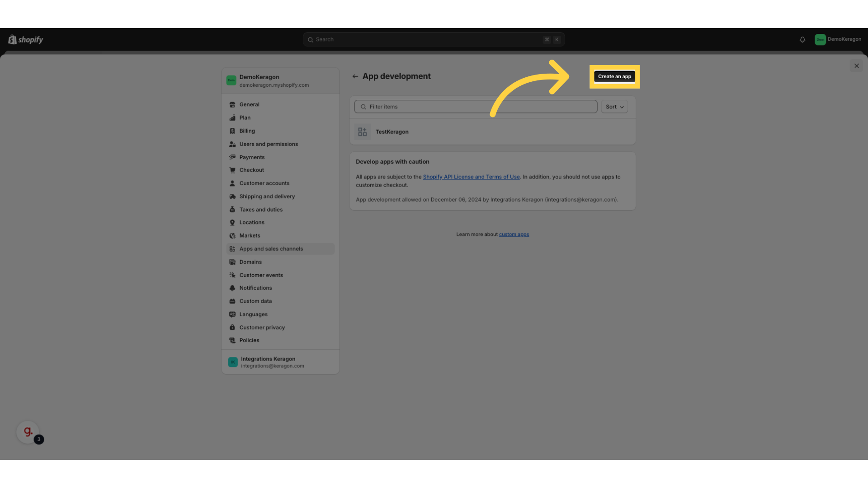Click the Customer accounts person icon
The image size is (868, 488).
pyautogui.click(x=232, y=183)
